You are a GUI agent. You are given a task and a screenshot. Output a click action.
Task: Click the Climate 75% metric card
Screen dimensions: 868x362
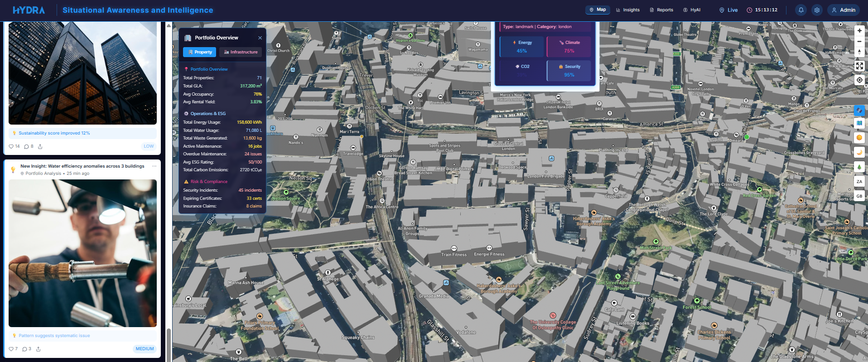pos(569,47)
